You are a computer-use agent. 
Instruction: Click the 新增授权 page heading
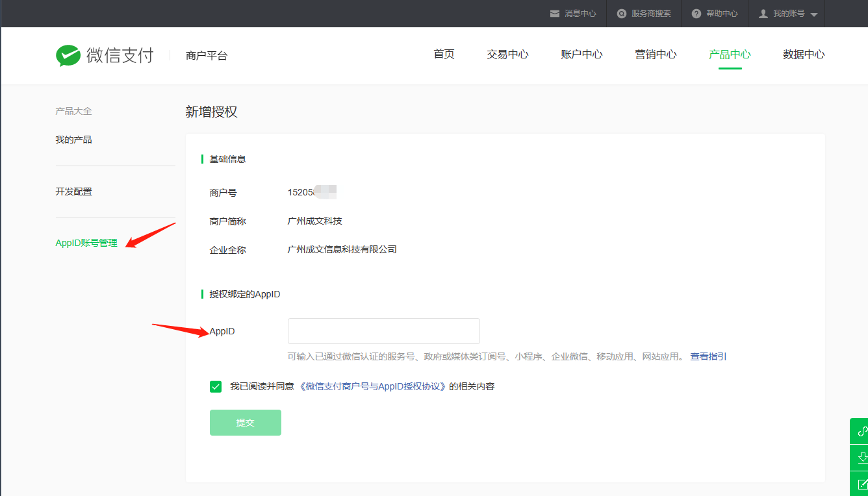pos(211,112)
